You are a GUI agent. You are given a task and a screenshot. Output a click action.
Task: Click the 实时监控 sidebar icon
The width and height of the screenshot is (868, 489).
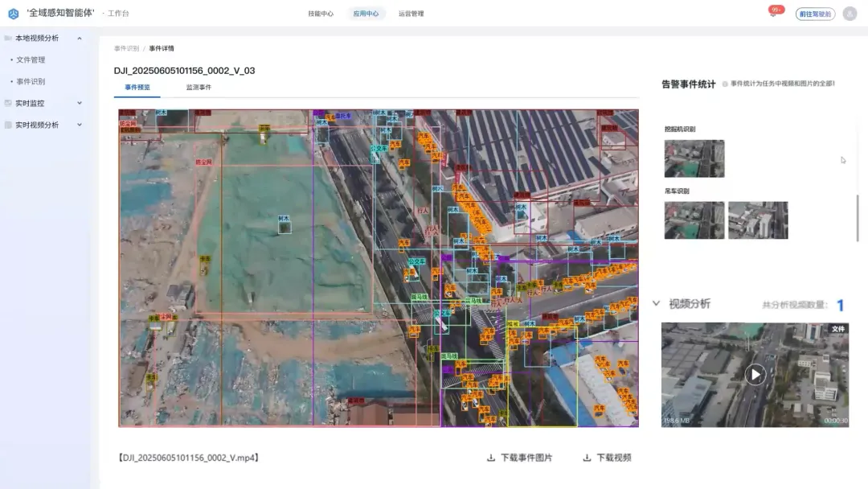click(8, 104)
